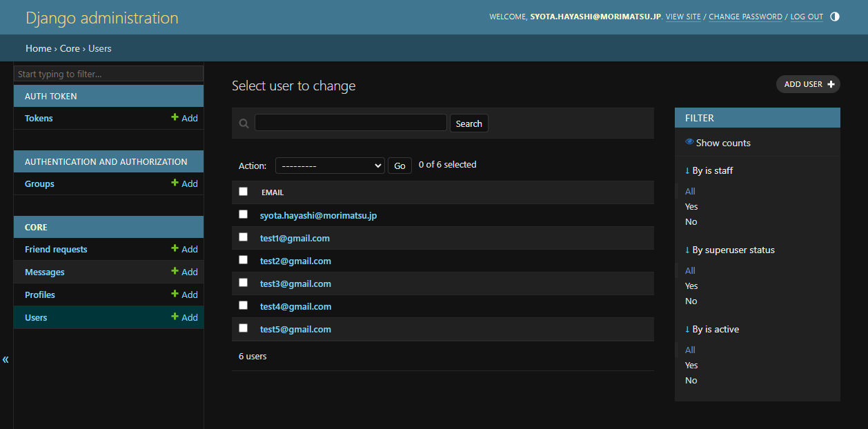Filter active status by No
Viewport: 868px width, 429px height.
click(x=691, y=380)
